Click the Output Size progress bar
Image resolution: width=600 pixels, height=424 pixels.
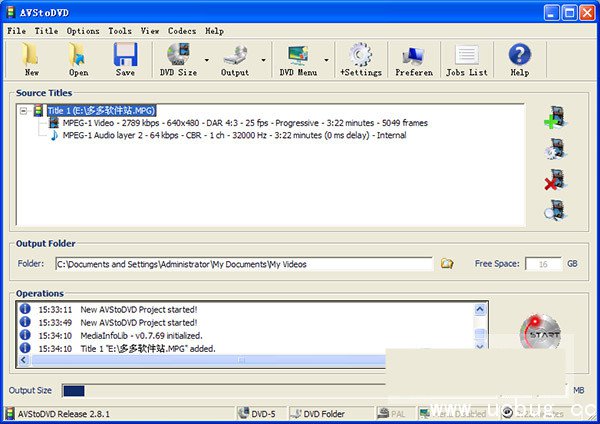224,391
